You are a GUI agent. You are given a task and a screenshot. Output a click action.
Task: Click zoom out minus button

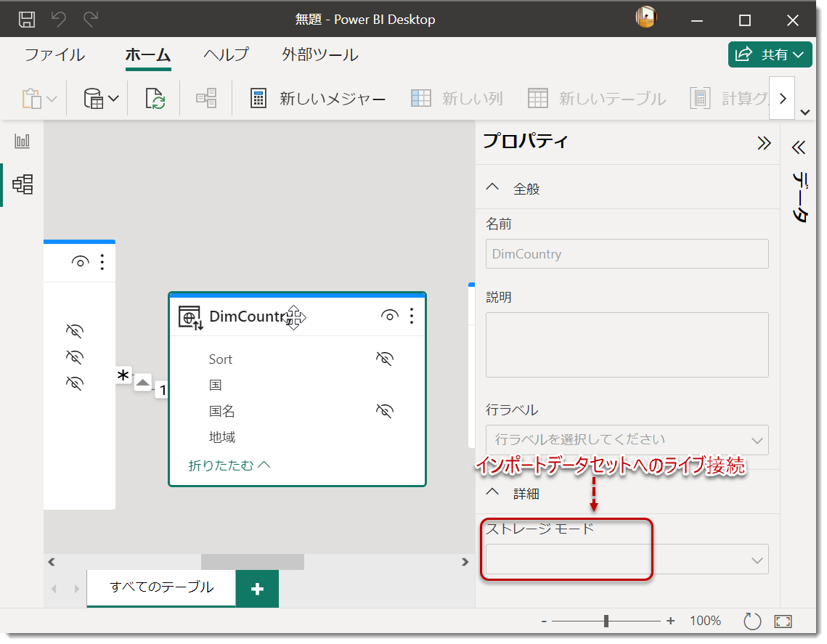pyautogui.click(x=544, y=621)
